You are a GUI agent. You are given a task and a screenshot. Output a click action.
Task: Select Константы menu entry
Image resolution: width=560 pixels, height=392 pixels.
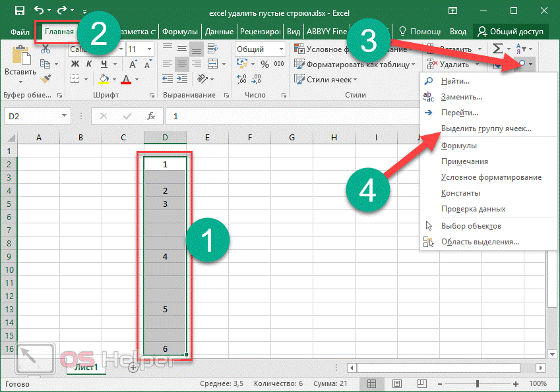pyautogui.click(x=489, y=193)
